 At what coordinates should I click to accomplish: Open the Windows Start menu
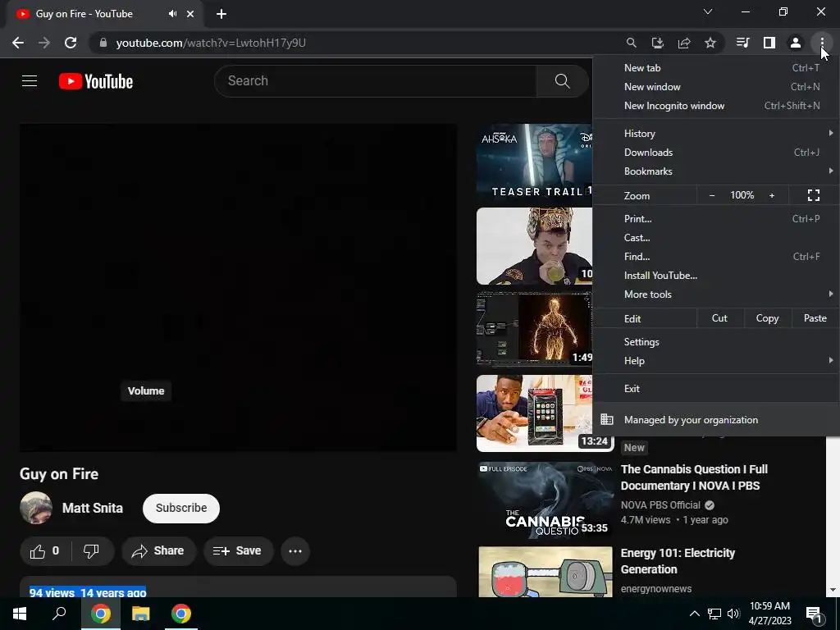20,614
